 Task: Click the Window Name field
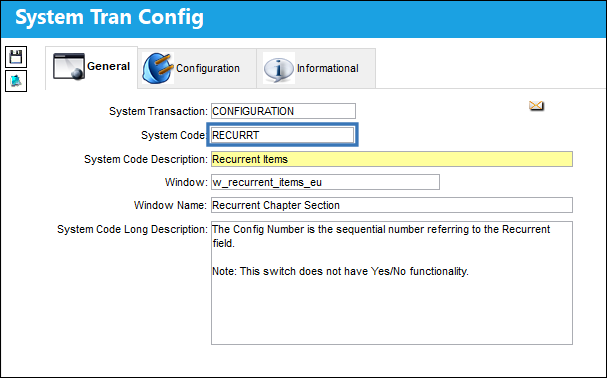pos(392,205)
